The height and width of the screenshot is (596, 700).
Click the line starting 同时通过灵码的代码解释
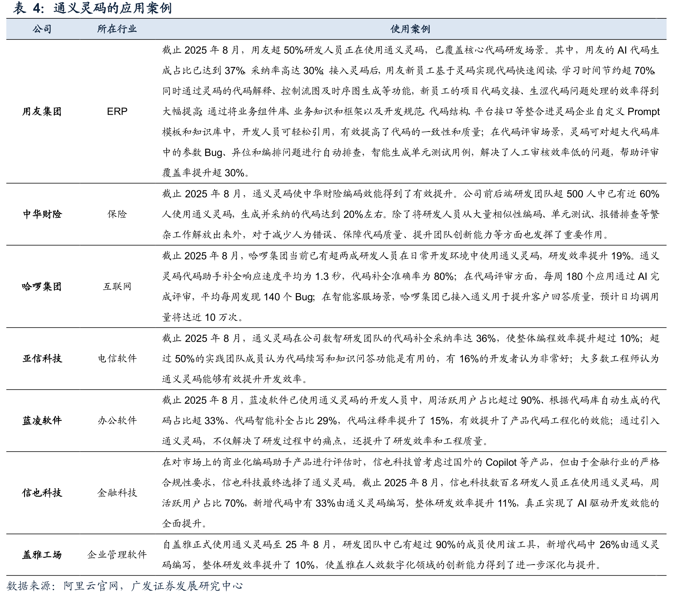410,91
